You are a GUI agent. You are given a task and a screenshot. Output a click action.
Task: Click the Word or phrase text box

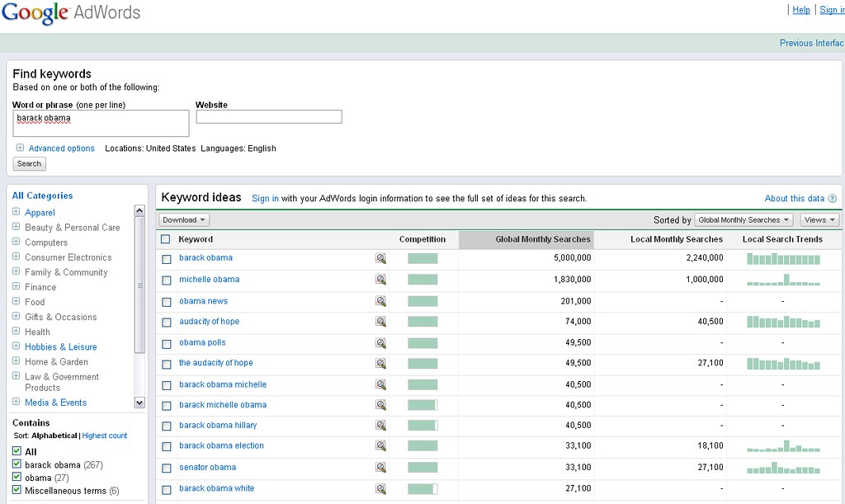[x=101, y=123]
